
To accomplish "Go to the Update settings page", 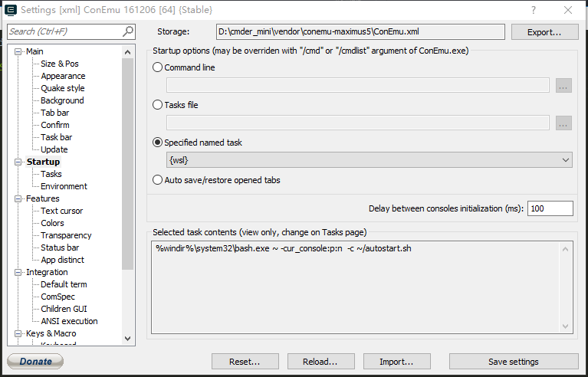I will pyautogui.click(x=54, y=149).
